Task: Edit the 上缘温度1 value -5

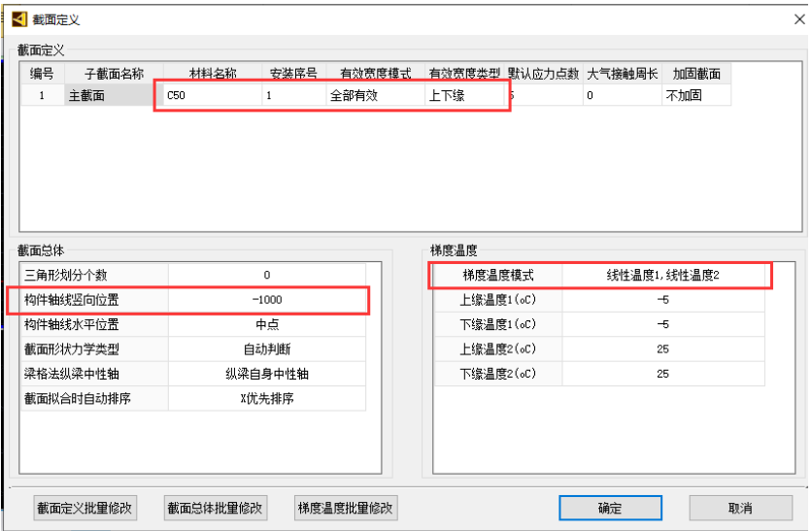Action: coord(662,300)
